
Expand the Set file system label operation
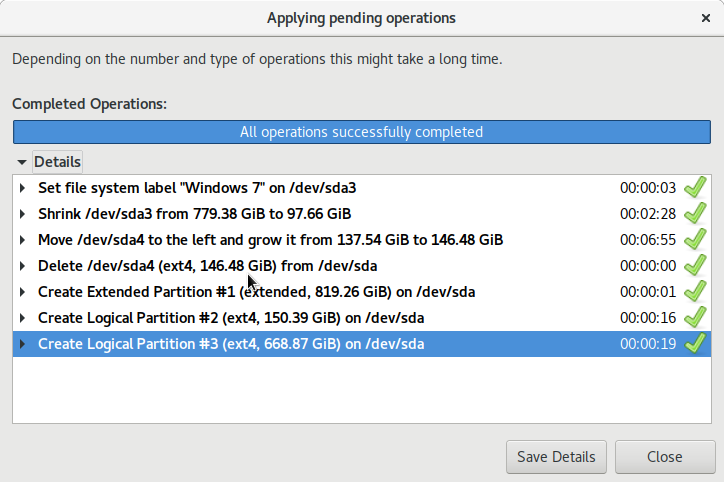pos(23,188)
